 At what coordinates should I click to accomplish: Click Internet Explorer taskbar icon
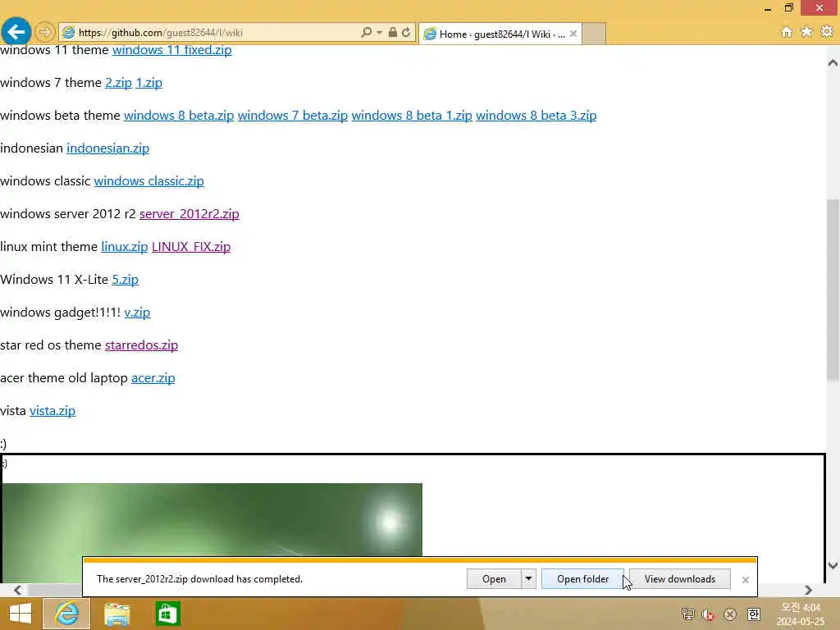67,614
